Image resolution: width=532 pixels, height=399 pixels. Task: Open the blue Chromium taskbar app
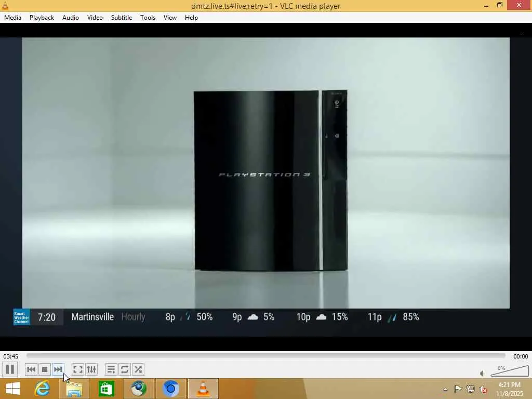(170, 389)
